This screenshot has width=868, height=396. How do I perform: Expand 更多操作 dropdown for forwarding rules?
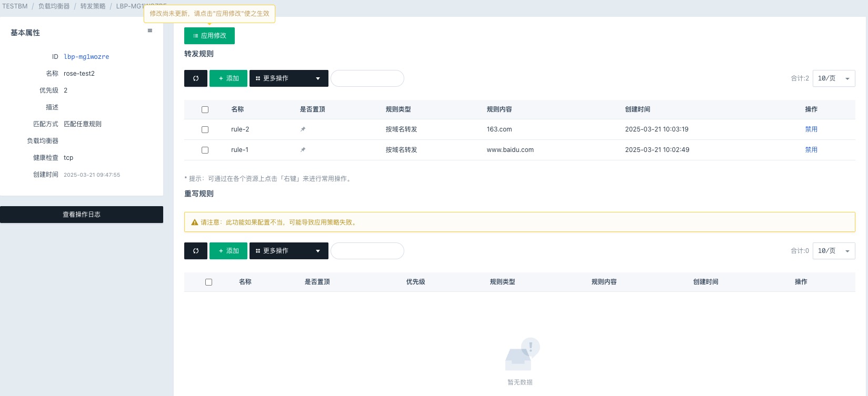click(x=288, y=78)
